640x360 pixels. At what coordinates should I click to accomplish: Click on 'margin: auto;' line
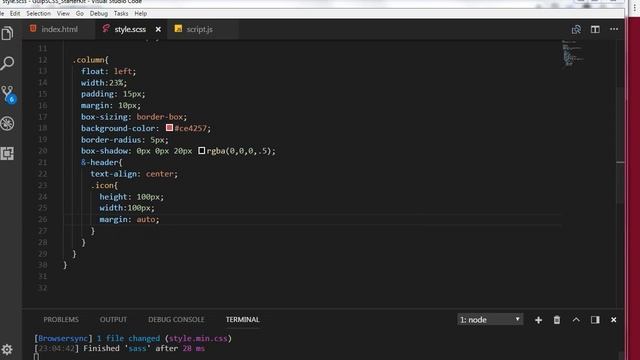[x=129, y=220]
